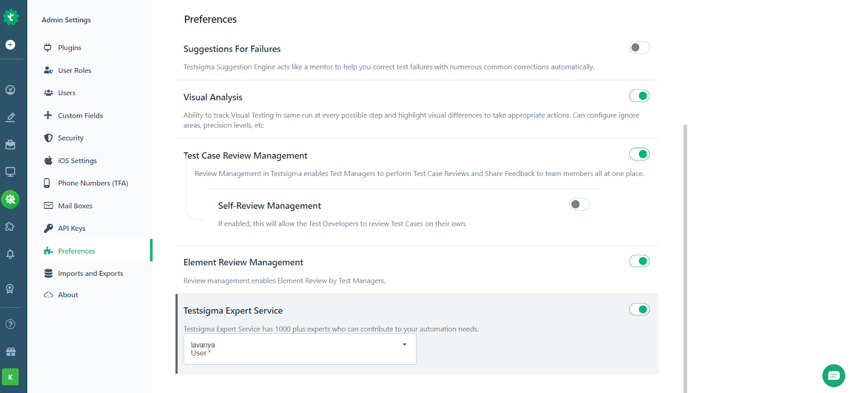Open the puzzle add-ons icon in rail
Viewport: 868px width, 393px height.
point(10,227)
